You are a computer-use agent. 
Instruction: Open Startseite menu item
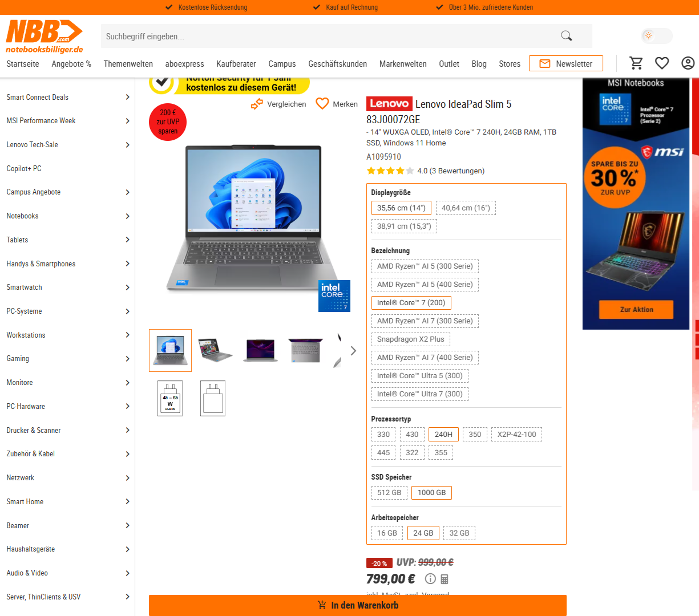23,64
